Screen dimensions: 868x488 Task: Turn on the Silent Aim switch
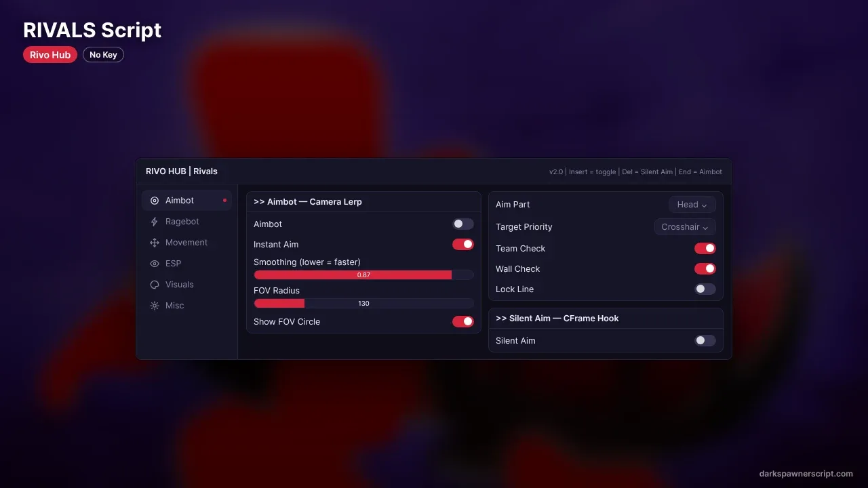tap(705, 340)
